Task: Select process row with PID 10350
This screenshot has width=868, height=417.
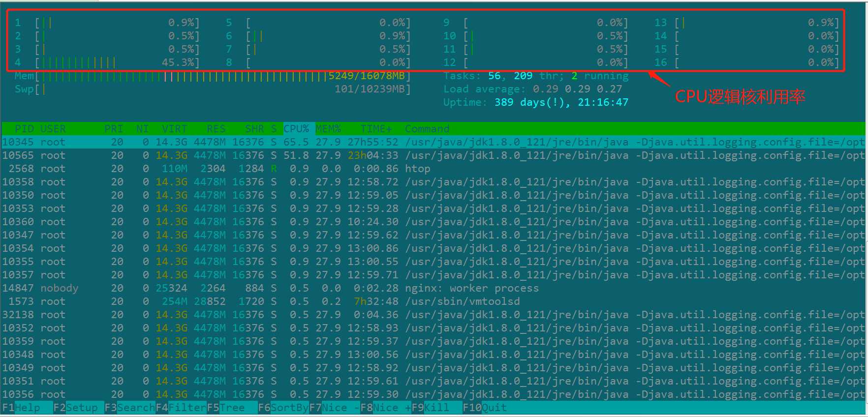Action: pos(434,195)
